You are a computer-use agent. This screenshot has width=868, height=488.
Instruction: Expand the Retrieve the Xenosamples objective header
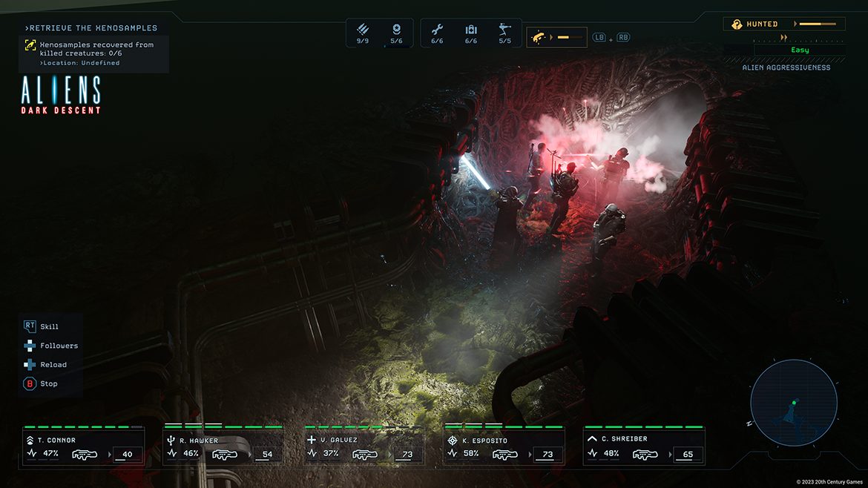click(91, 28)
